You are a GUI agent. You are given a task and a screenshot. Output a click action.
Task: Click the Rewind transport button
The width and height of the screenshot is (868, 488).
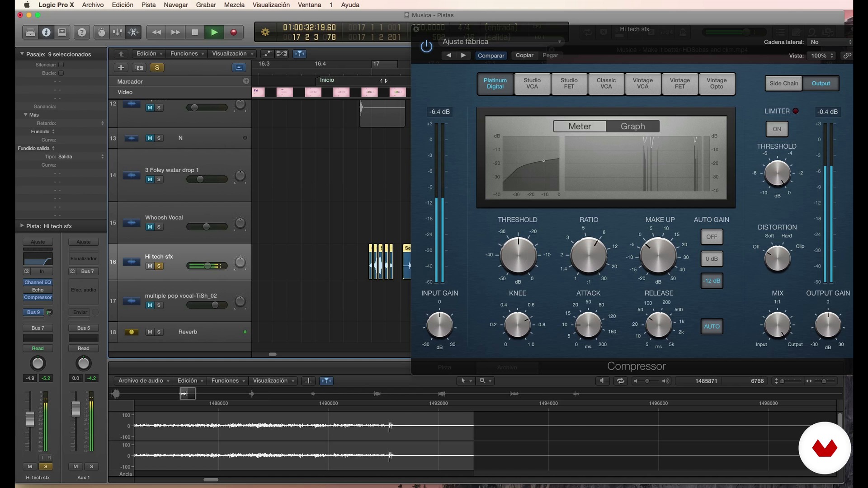point(156,33)
